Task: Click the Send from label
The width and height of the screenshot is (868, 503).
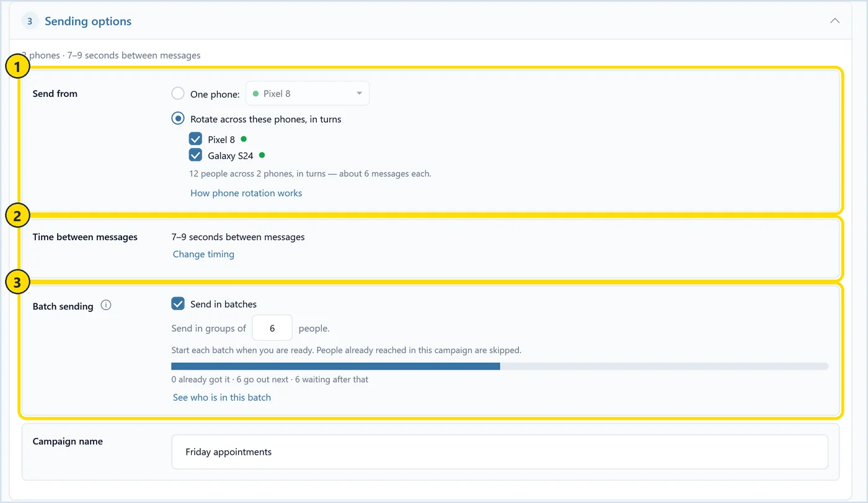Action: point(55,94)
